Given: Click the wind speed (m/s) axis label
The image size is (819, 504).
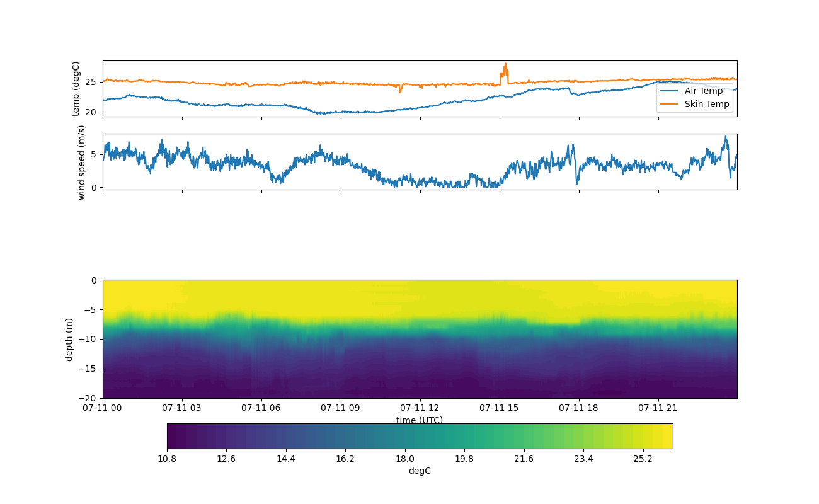Looking at the screenshot, I should point(81,162).
